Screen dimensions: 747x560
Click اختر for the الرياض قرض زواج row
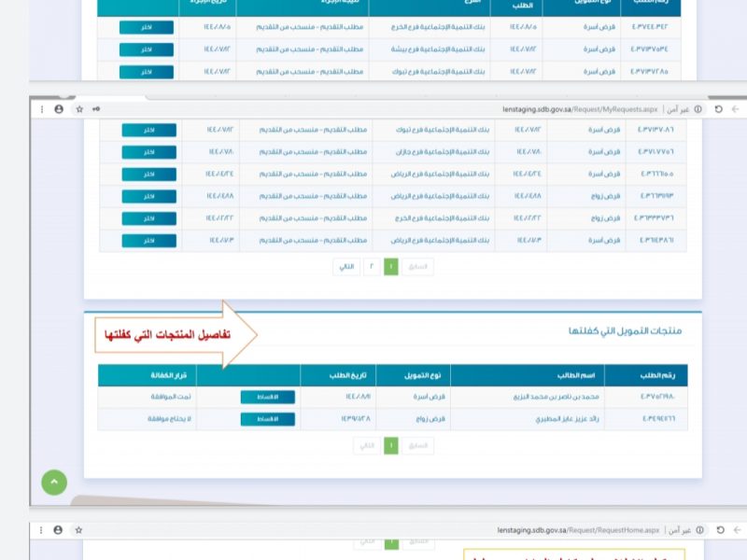149,196
